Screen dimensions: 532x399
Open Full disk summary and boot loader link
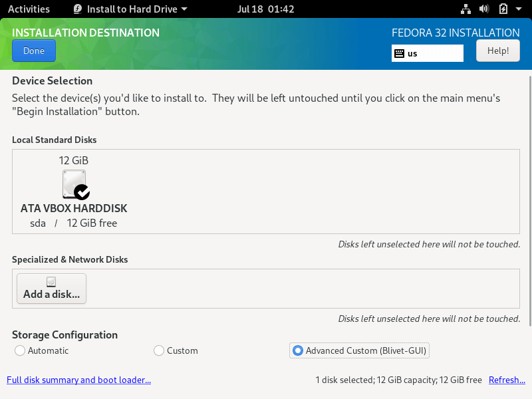pyautogui.click(x=78, y=380)
